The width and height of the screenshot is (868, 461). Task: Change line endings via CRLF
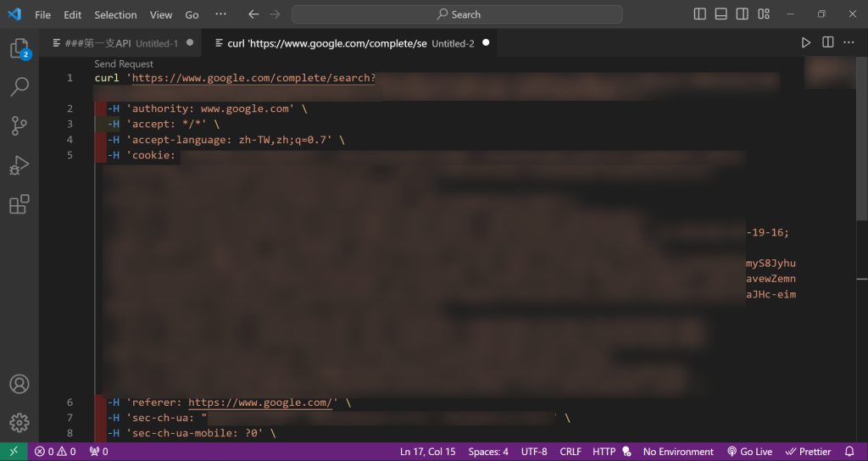[570, 452]
